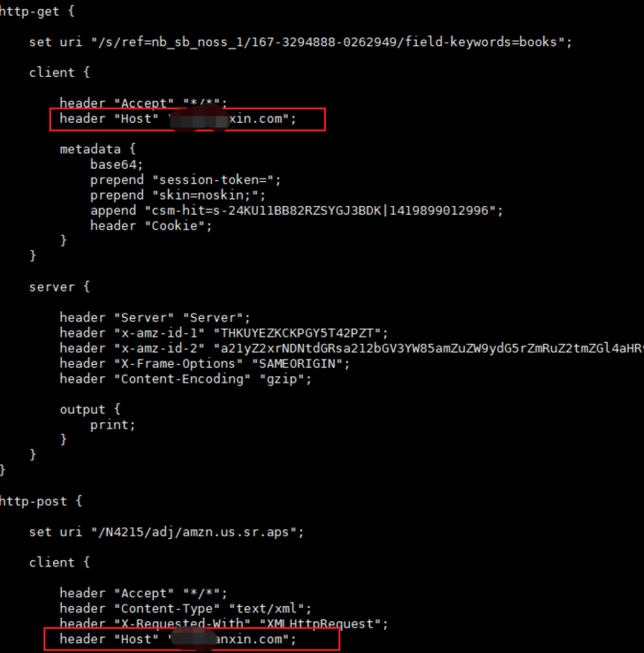Screen dimensions: 644x653
Task: Click the set uri field-keywords=books string
Action: click(x=331, y=42)
